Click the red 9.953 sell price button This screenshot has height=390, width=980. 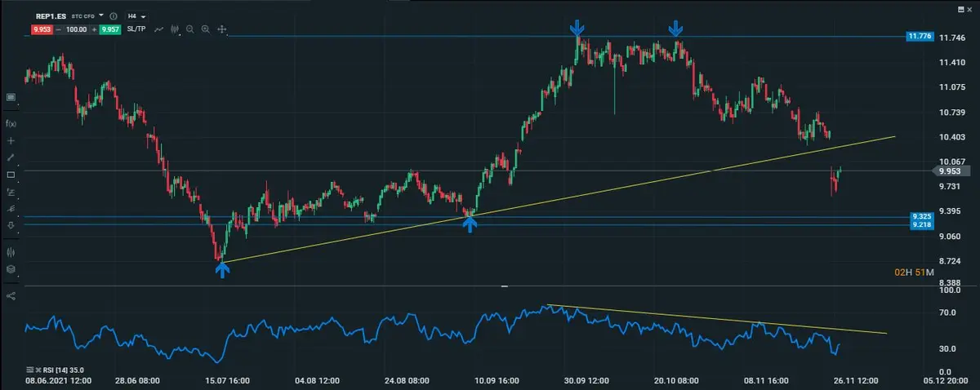(x=42, y=29)
